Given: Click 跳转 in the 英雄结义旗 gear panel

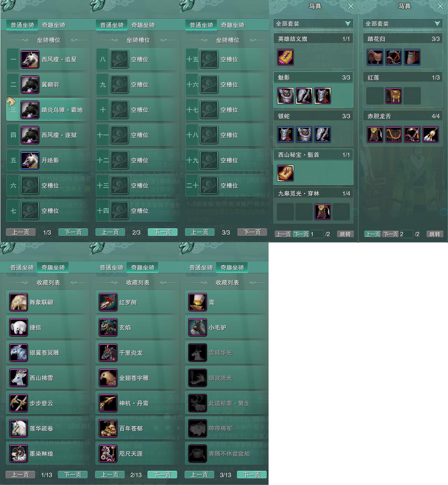Looking at the screenshot, I should pyautogui.click(x=345, y=234).
